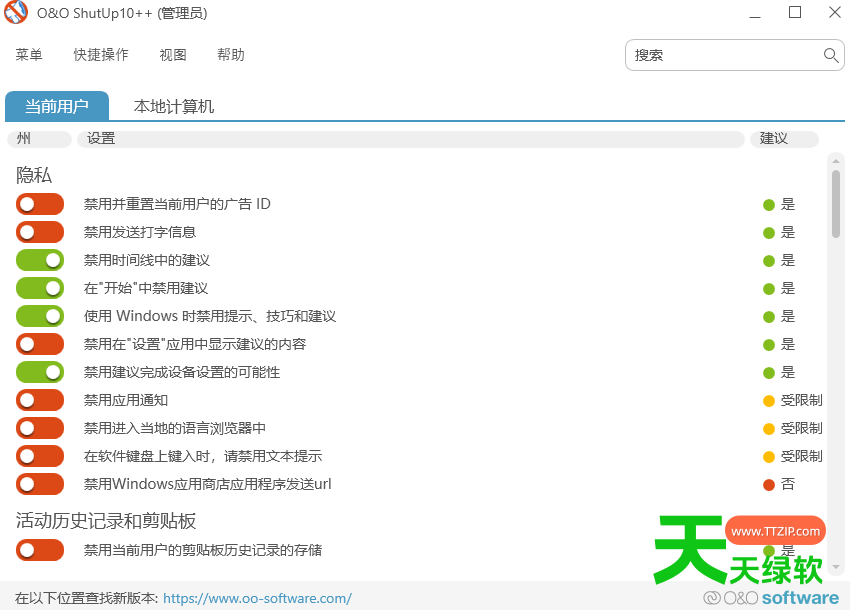Select 禁用Windows应用商店应用程序发送url text
Image resolution: width=850 pixels, height=610 pixels.
(x=207, y=484)
